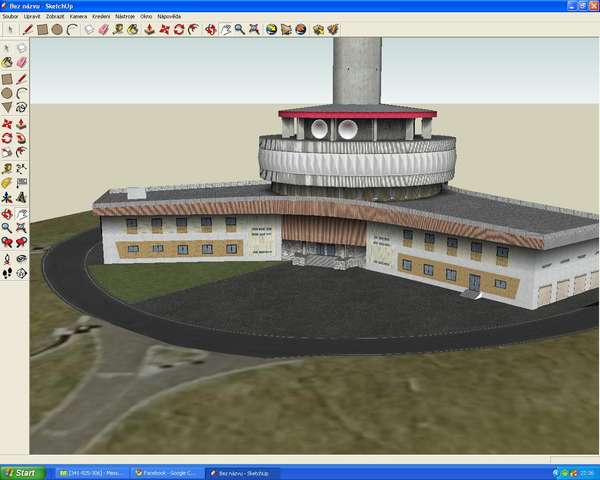600x480 pixels.
Task: Open the Kamera menu
Action: click(x=78, y=16)
